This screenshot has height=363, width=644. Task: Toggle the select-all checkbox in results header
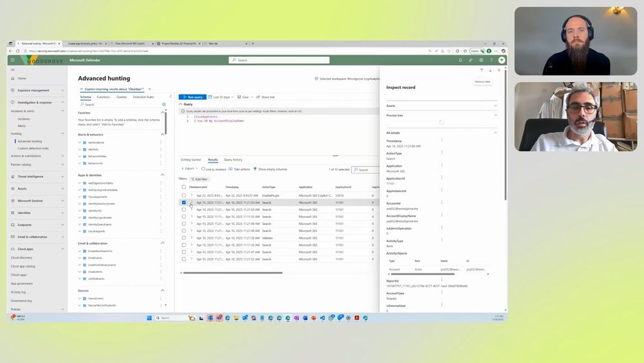coord(184,187)
